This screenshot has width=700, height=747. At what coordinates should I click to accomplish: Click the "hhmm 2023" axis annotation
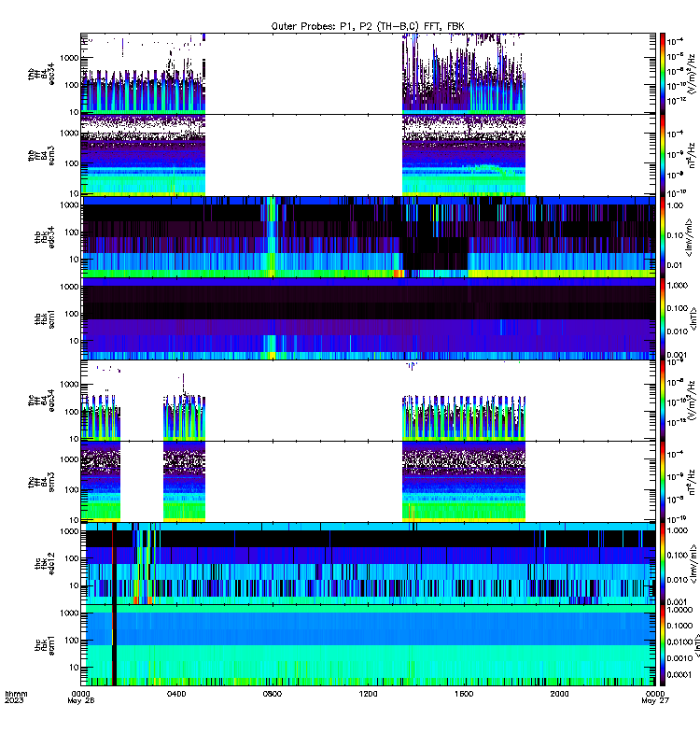tap(16, 697)
